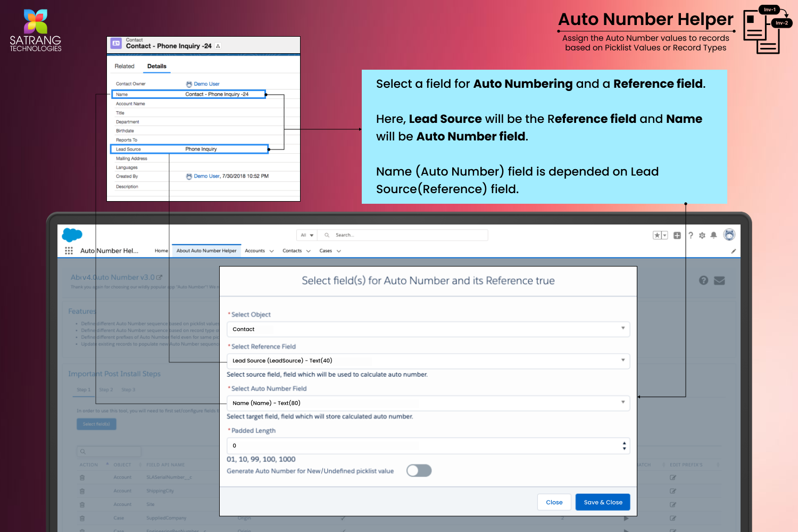Click the Salesforce cloud logo
This screenshot has height=532, width=798.
[72, 235]
